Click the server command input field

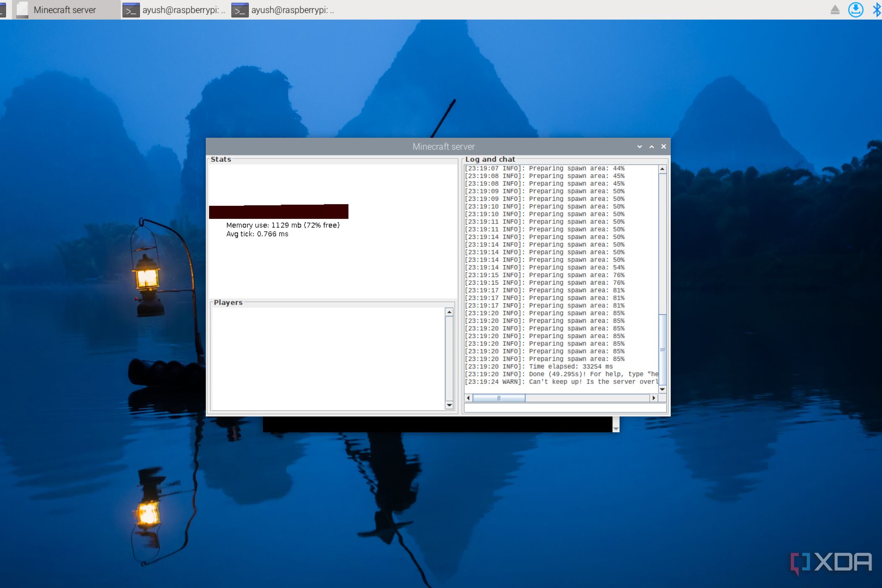coord(565,408)
